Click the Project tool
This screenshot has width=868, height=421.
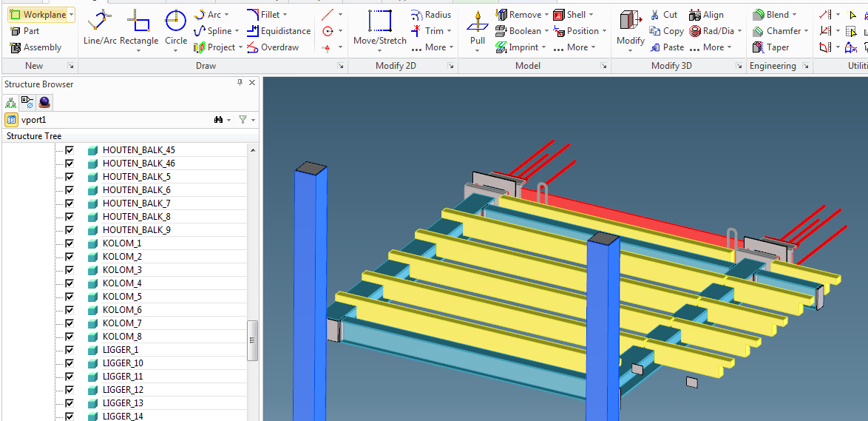[x=217, y=47]
